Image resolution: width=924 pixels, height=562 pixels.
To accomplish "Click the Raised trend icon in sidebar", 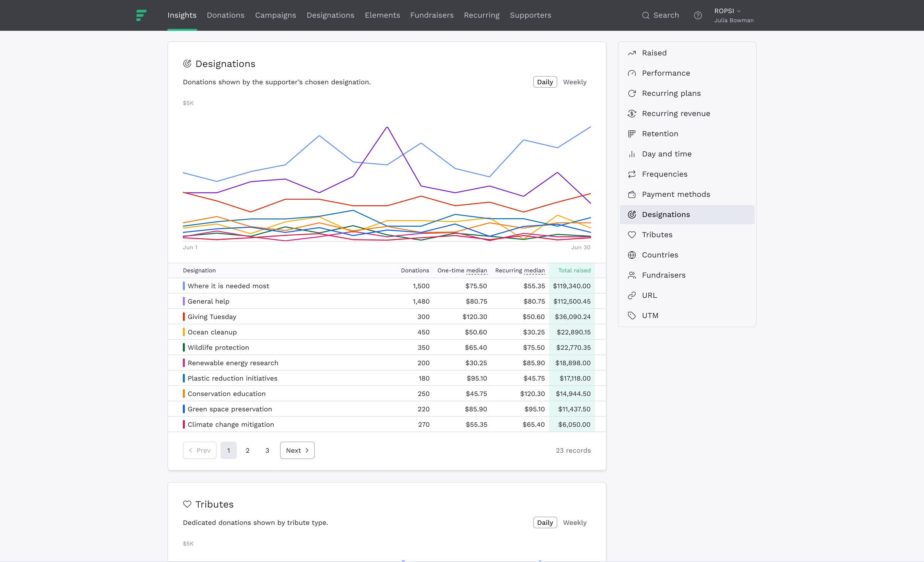I will pos(632,53).
